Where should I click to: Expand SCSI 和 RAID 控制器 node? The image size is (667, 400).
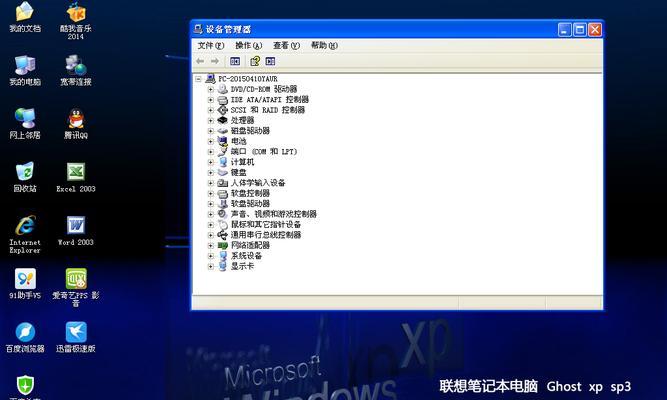point(211,110)
